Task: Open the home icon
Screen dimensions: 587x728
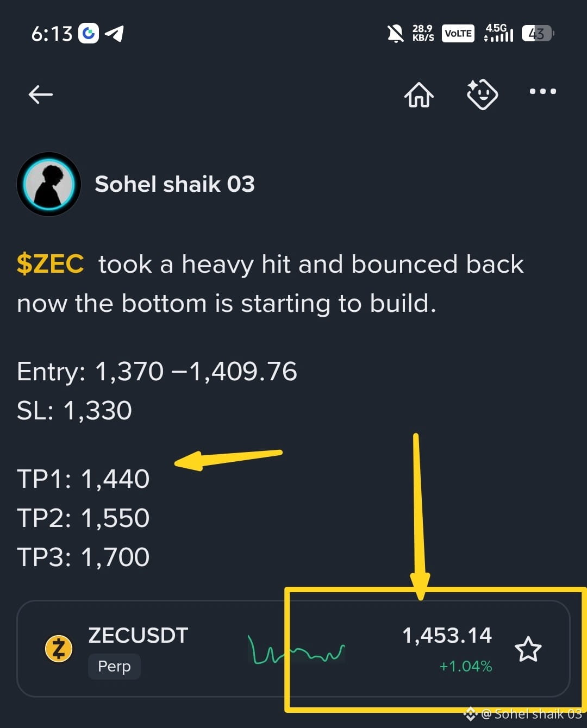Action: (419, 95)
